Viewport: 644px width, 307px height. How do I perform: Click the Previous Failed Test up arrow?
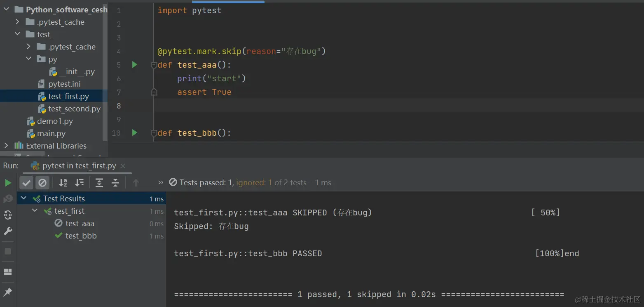[136, 183]
